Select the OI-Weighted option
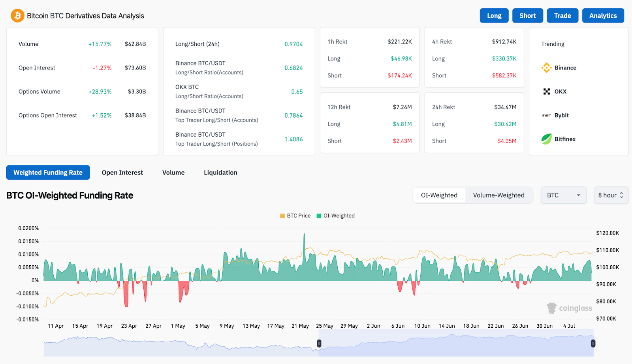The width and height of the screenshot is (632, 364). click(439, 195)
